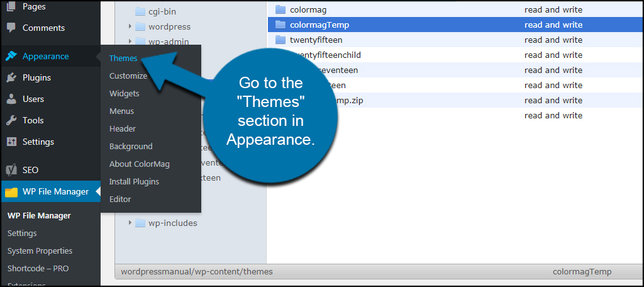Open Widgets in Appearance submenu
Image resolution: width=644 pixels, height=287 pixels.
124,93
